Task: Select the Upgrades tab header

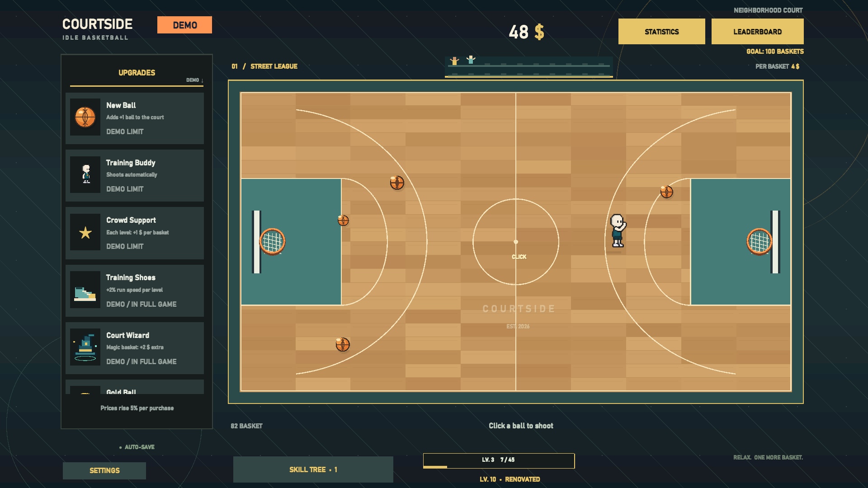Action: pyautogui.click(x=137, y=73)
